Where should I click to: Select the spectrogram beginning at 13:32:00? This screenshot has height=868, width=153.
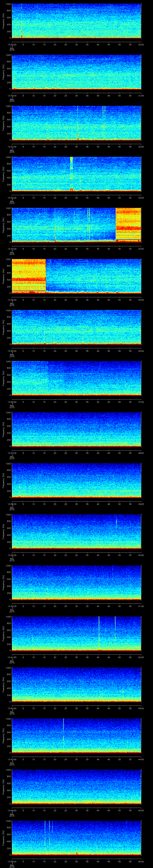click(x=76, y=174)
